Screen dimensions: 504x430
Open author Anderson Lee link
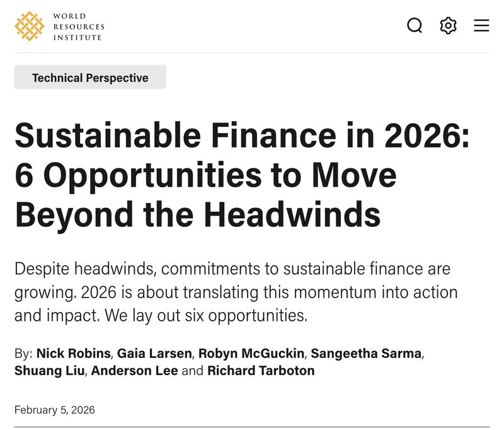134,371
